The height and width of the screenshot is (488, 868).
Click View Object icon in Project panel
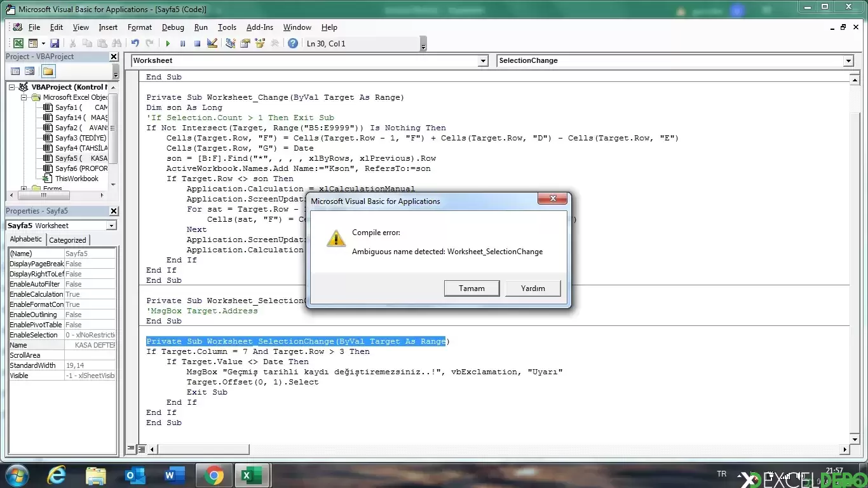tap(29, 71)
